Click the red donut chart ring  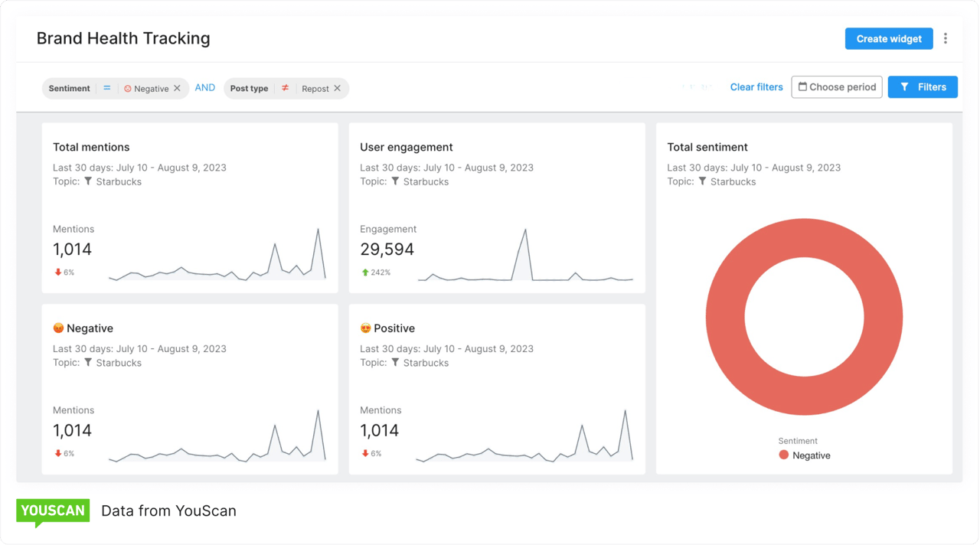point(804,233)
